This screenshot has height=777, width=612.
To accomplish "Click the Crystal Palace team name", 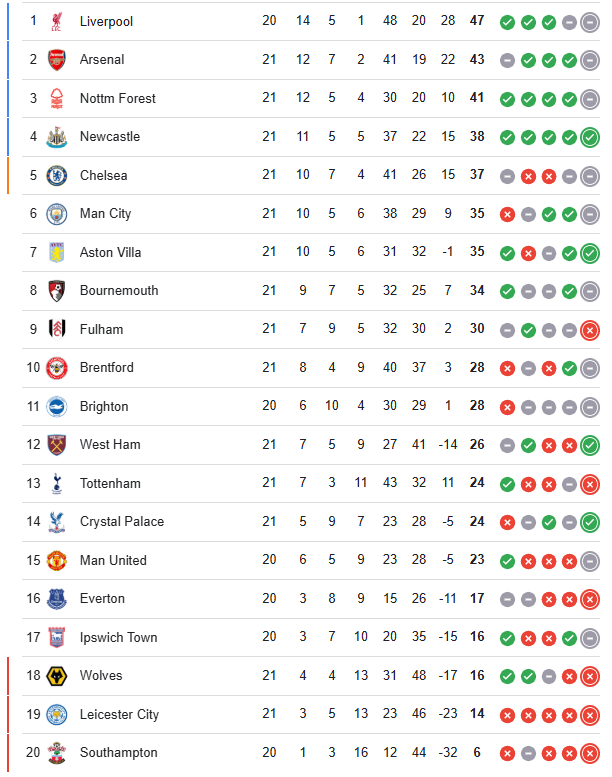I will pos(122,521).
